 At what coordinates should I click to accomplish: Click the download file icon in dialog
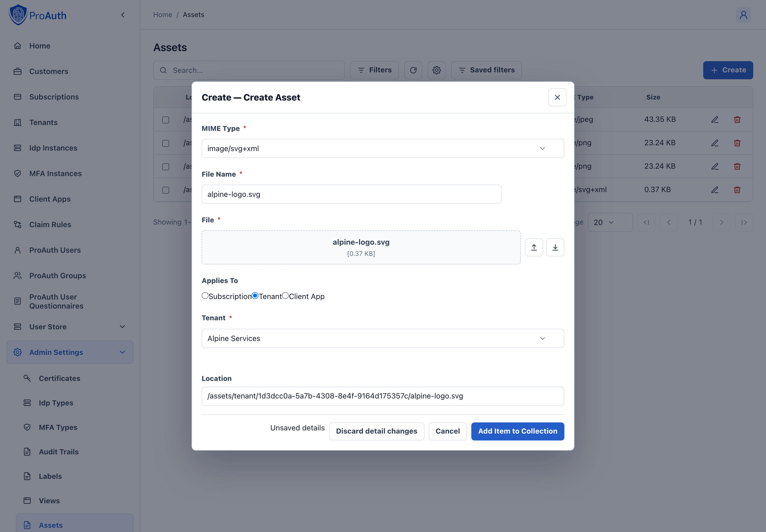click(x=555, y=247)
